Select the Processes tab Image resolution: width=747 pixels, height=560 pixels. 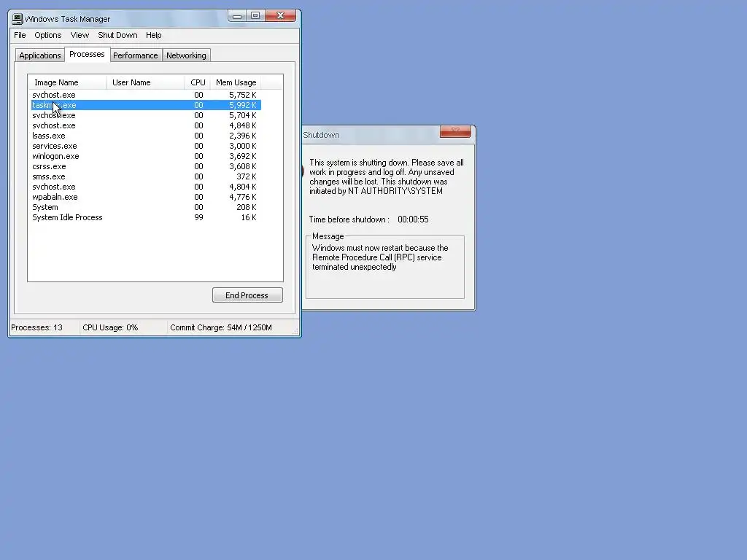click(87, 54)
